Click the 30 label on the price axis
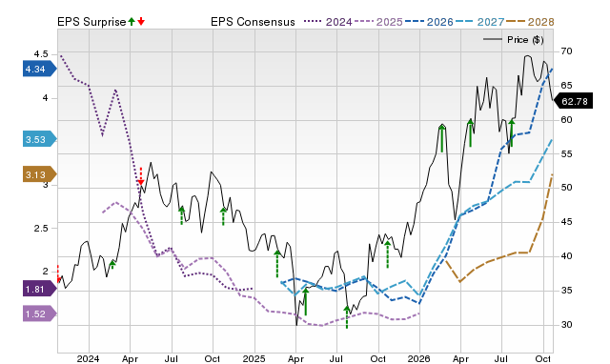This screenshot has height=364, width=610. 566,324
